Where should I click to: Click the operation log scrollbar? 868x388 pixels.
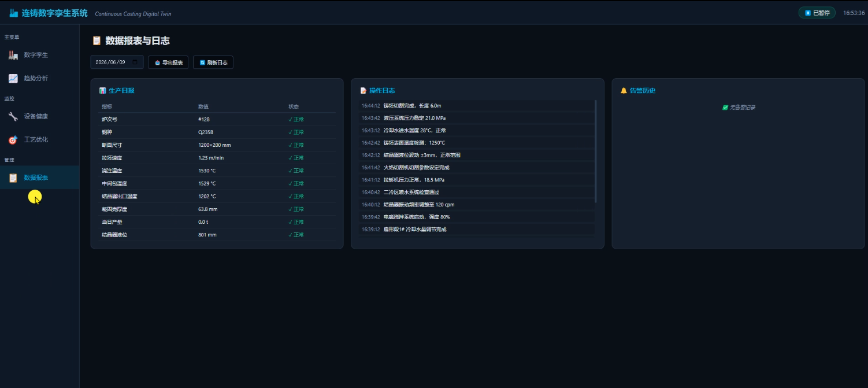pos(596,151)
